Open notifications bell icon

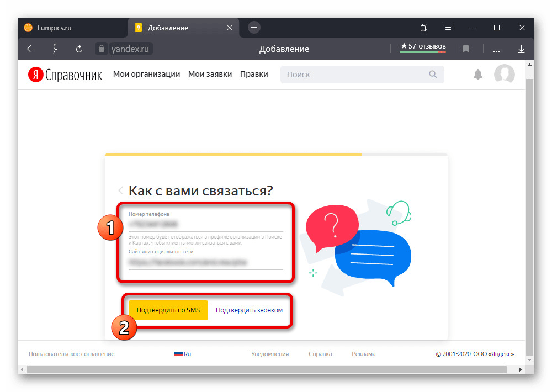click(478, 75)
